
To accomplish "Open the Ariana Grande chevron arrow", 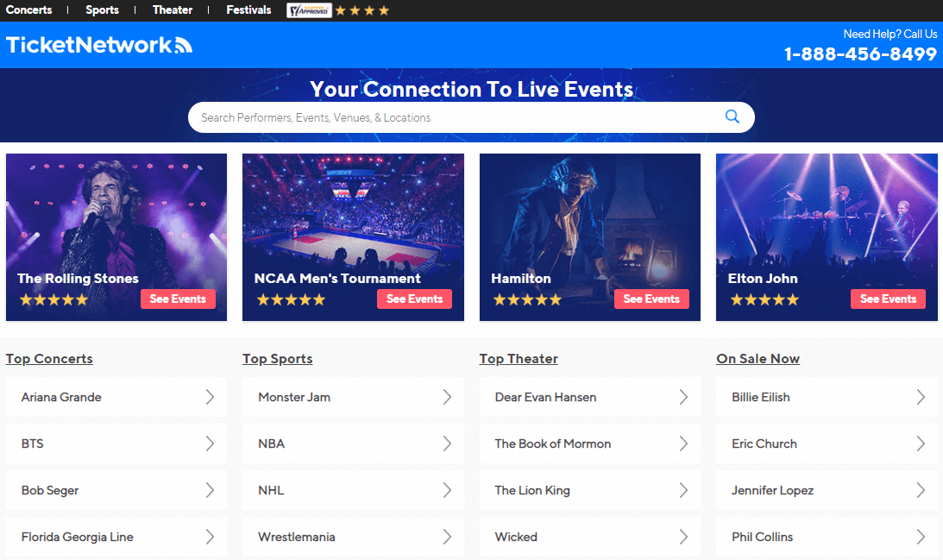I will [x=210, y=397].
